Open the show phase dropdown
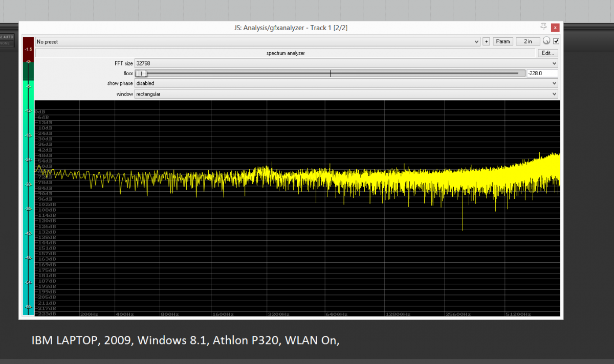The image size is (614, 364). [x=346, y=83]
